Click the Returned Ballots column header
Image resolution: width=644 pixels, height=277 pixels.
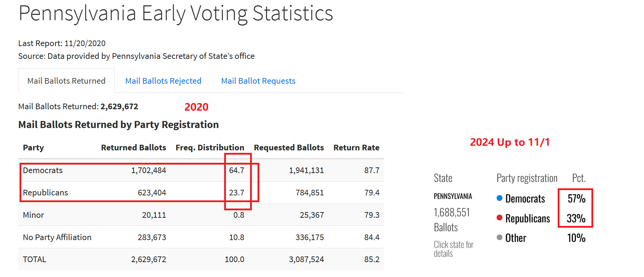133,148
